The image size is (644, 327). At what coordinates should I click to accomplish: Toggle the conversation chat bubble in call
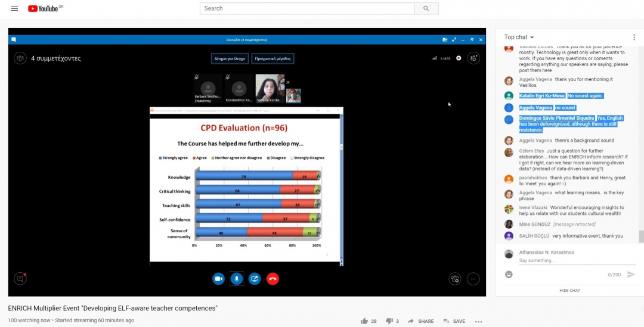pos(20,278)
